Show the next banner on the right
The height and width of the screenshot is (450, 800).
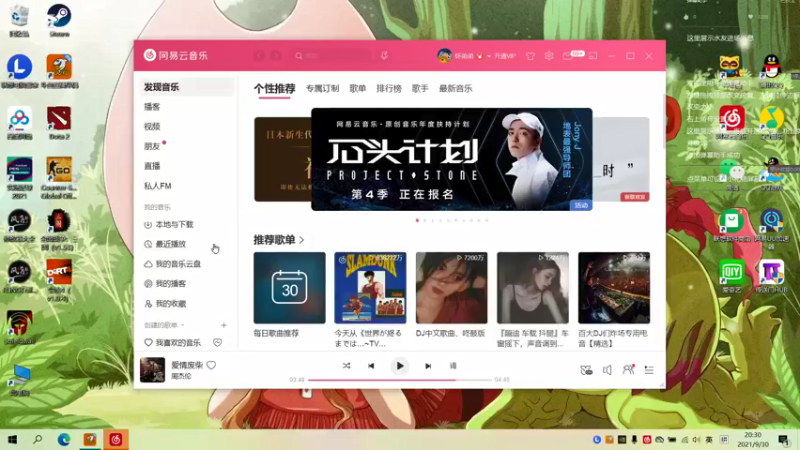[621, 159]
